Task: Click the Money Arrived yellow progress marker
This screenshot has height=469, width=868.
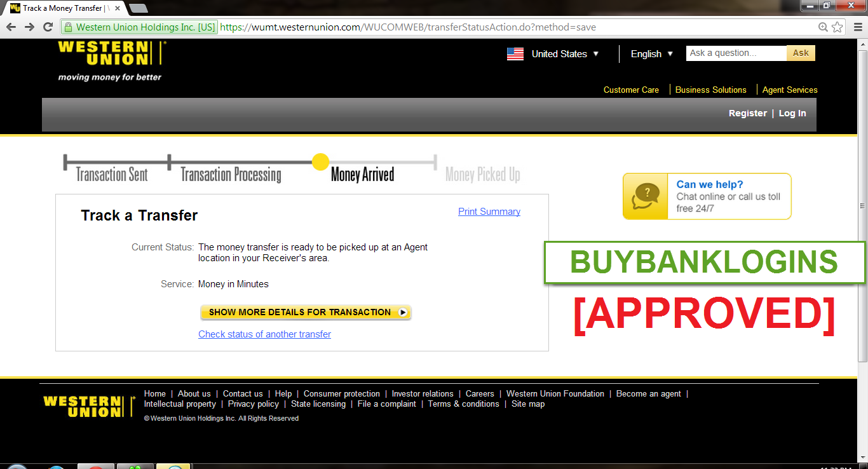Action: (x=321, y=162)
